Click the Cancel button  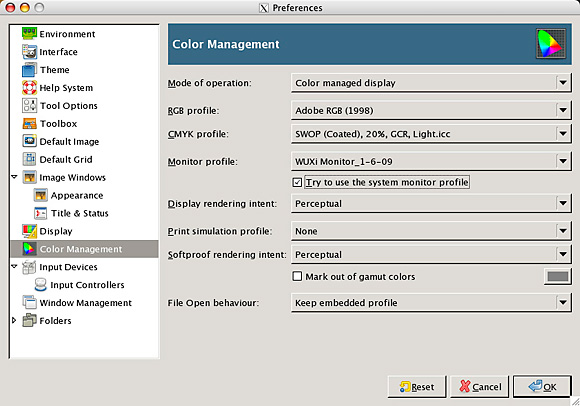pos(479,387)
